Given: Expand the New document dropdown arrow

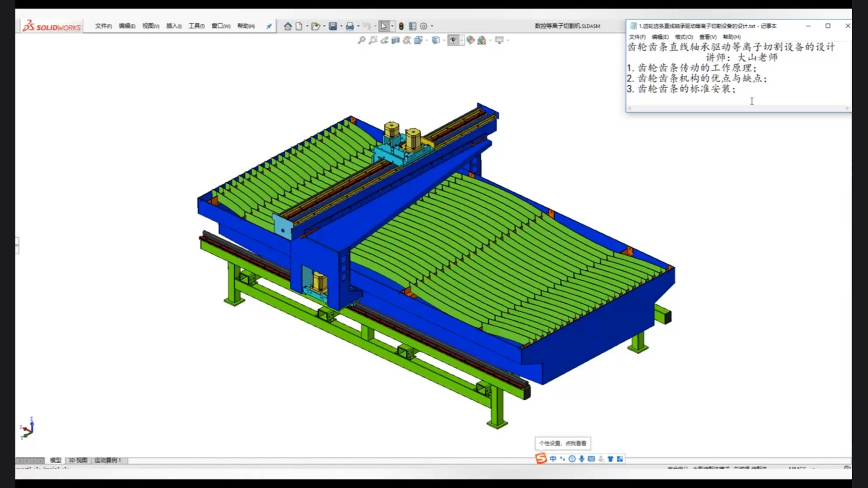Looking at the screenshot, I should (307, 26).
